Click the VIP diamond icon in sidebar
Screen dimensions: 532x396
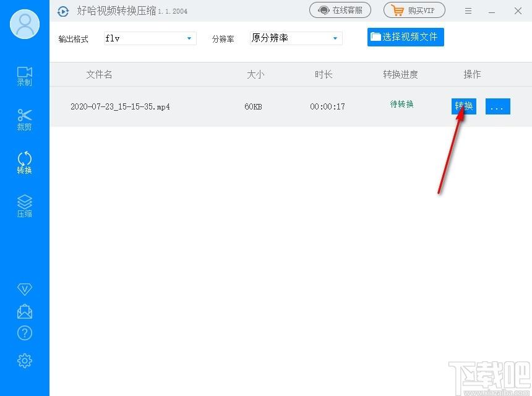[24, 289]
